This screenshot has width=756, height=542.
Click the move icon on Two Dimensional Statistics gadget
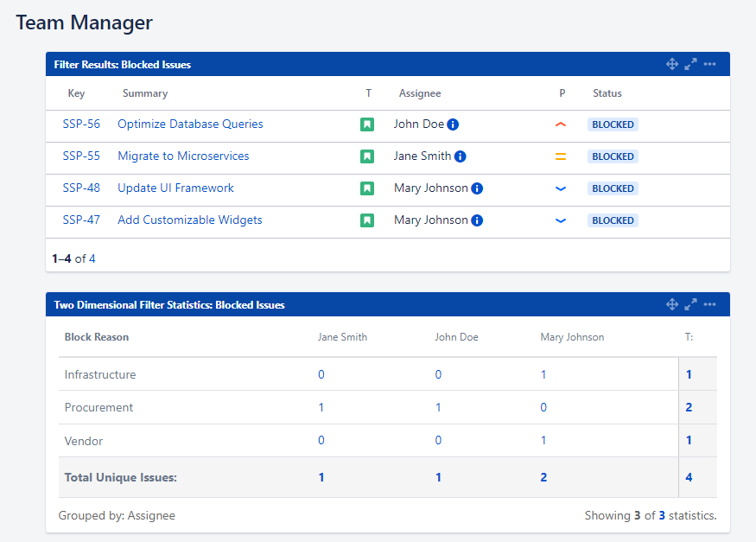coord(672,304)
